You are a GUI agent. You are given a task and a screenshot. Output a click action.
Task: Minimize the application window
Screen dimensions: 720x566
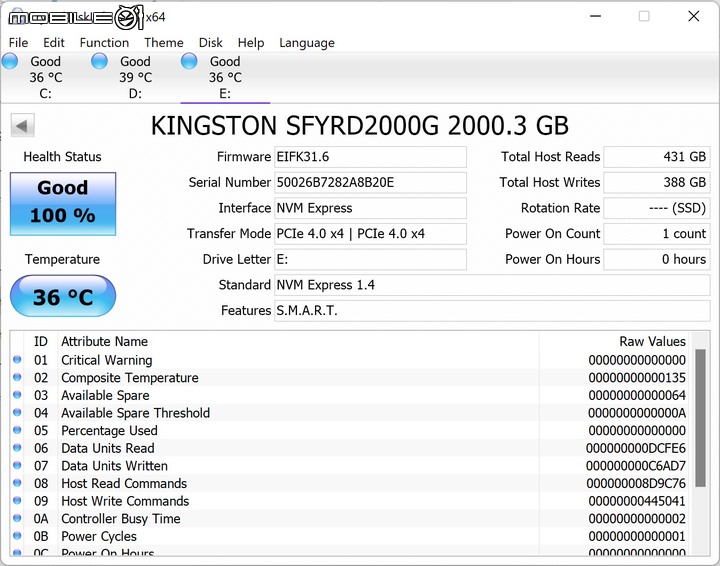point(596,17)
